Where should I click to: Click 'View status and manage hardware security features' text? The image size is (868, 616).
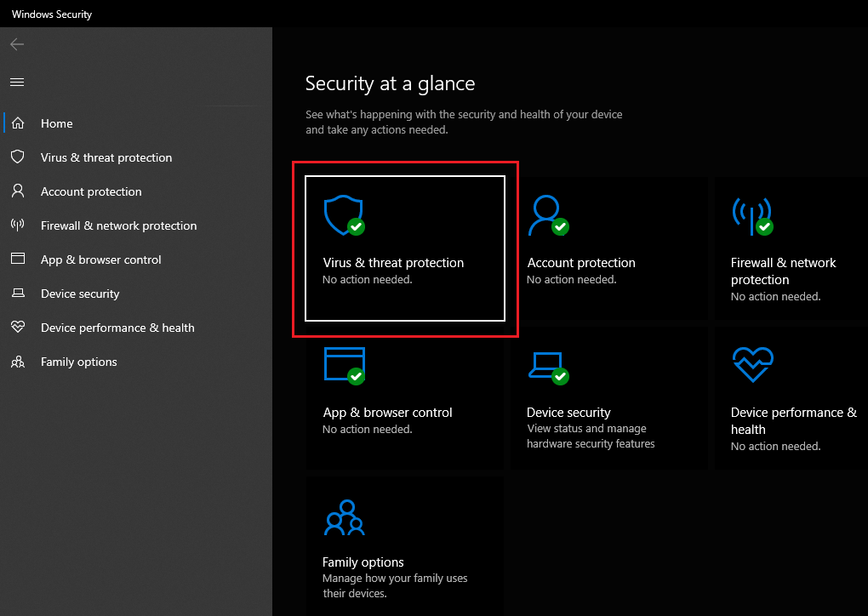click(x=591, y=436)
